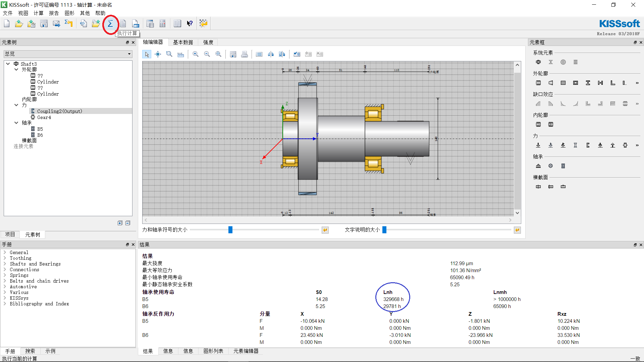The width and height of the screenshot is (644, 362).
Task: Select Coupling2(Output) in element tree
Action: point(60,111)
